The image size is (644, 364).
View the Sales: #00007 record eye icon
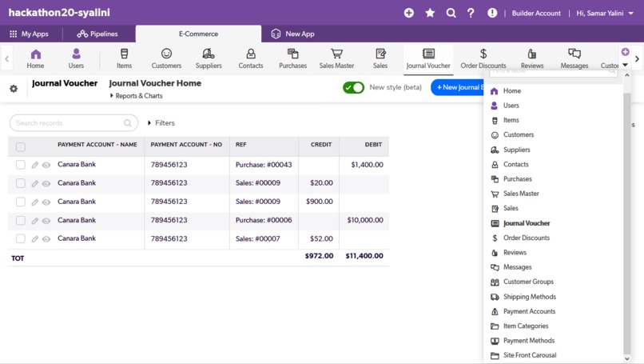pyautogui.click(x=46, y=239)
